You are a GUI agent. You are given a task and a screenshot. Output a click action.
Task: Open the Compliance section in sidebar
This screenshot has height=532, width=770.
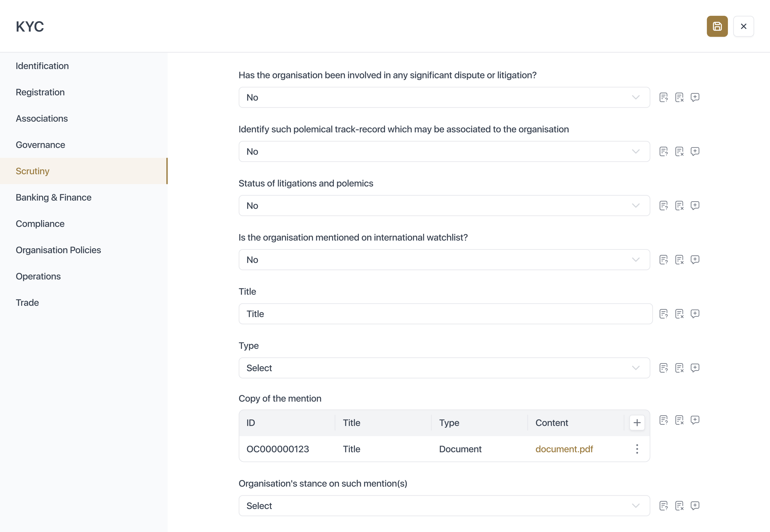pos(40,224)
